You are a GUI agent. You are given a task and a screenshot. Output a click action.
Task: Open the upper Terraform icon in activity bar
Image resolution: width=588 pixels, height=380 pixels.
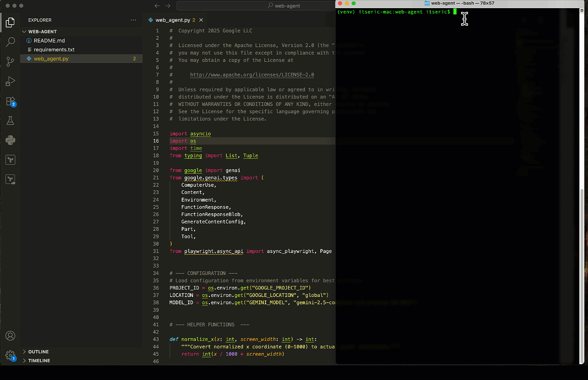10,160
